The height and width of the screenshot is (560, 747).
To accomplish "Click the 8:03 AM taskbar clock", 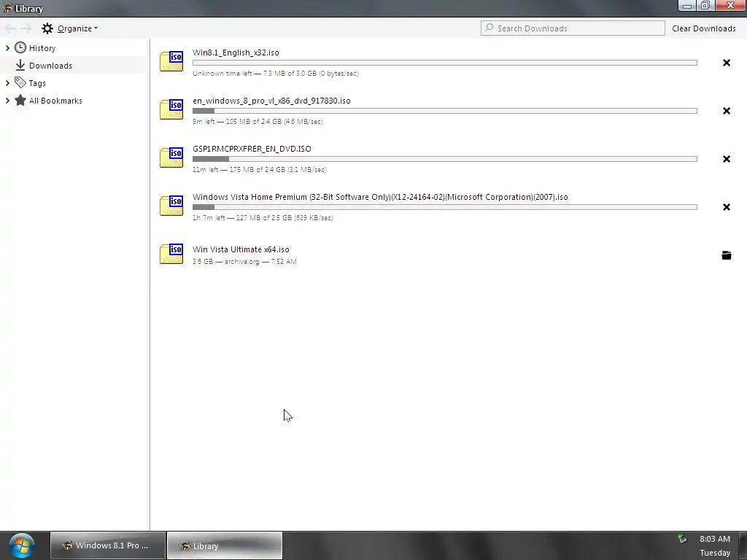I will tap(715, 539).
